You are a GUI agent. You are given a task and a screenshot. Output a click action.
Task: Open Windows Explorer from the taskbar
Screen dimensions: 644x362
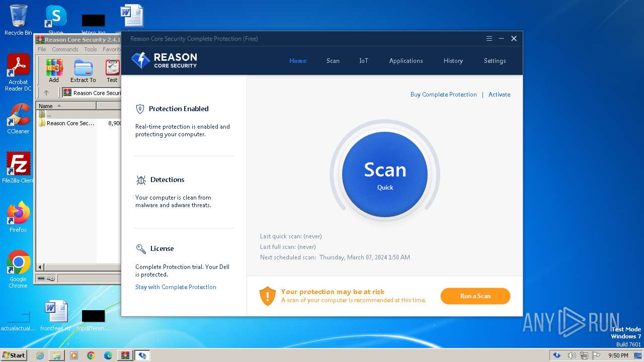[x=57, y=355]
